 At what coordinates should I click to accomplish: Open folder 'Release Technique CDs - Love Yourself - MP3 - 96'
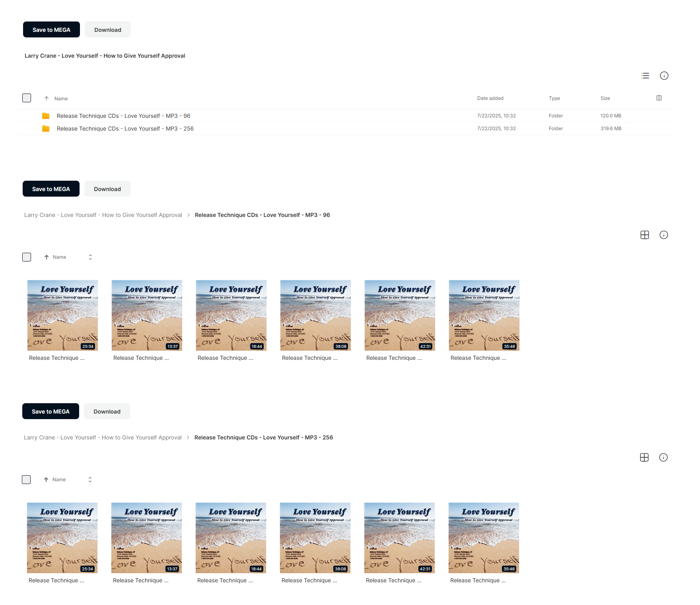[x=124, y=116]
